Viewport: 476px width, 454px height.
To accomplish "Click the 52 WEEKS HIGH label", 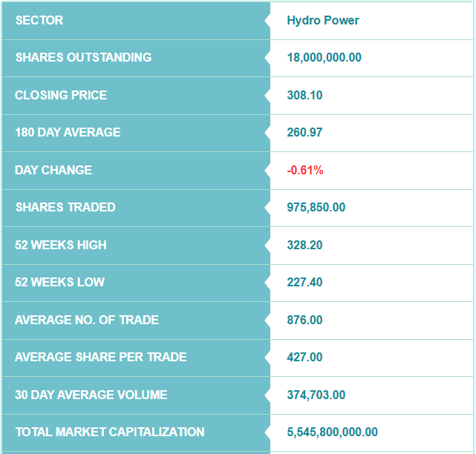I will click(x=61, y=245).
